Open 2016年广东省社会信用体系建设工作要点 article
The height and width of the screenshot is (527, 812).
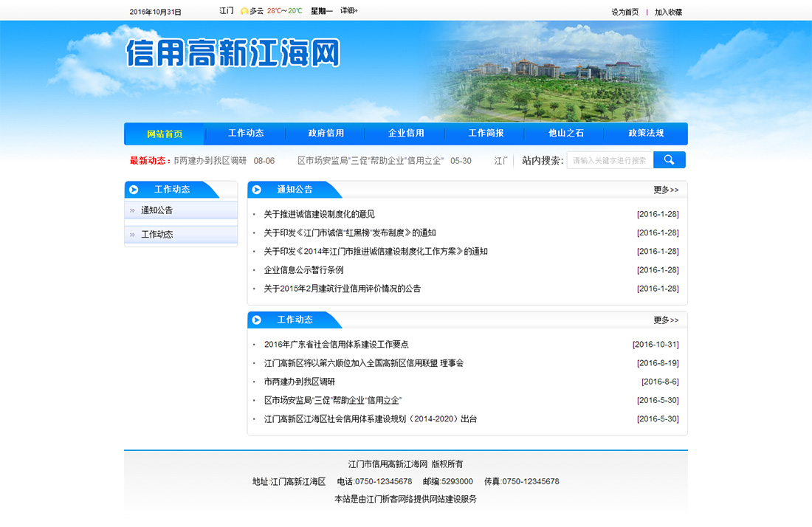336,345
